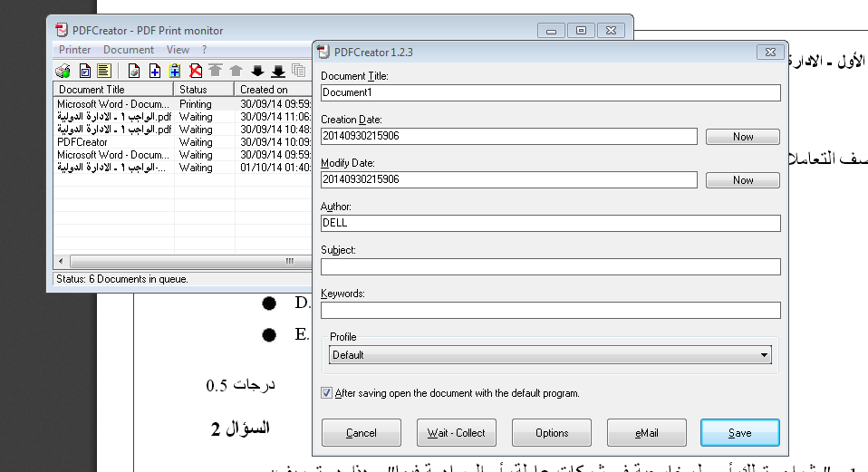Click the queue scrollbar left arrow
Image resolution: width=868 pixels, height=472 pixels.
61,261
